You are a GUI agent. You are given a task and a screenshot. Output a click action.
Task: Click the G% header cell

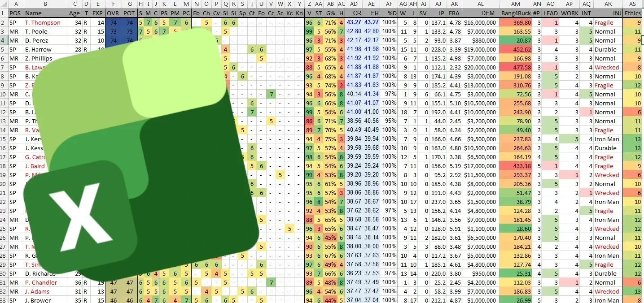[x=331, y=13]
